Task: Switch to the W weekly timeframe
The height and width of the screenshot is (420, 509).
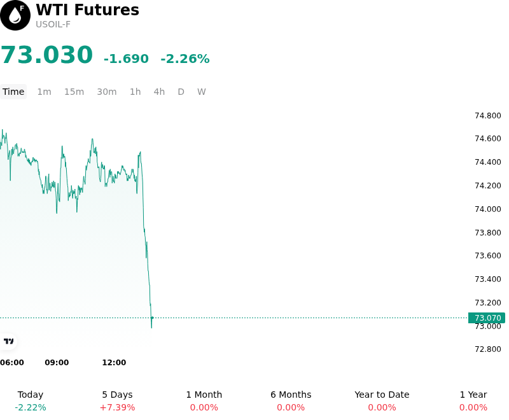Action: (x=201, y=92)
